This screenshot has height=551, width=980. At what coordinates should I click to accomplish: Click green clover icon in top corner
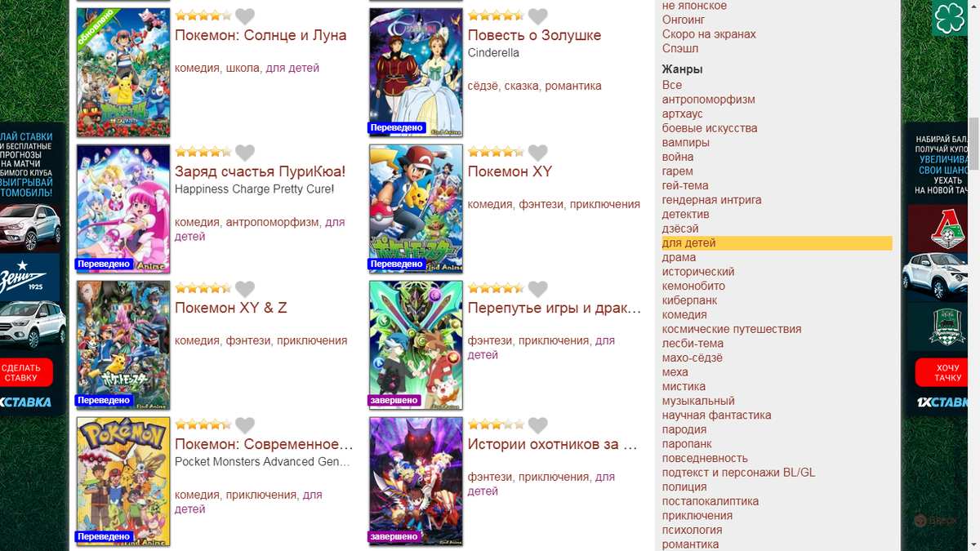pyautogui.click(x=951, y=19)
